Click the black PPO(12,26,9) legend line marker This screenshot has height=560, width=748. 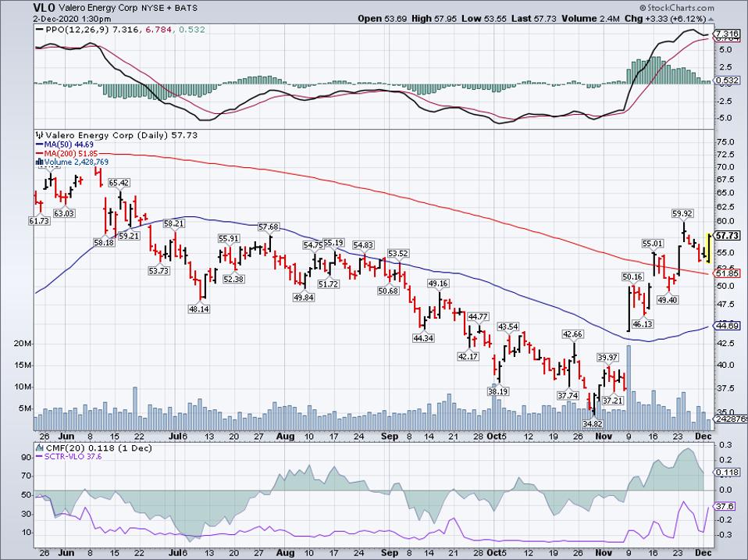40,30
